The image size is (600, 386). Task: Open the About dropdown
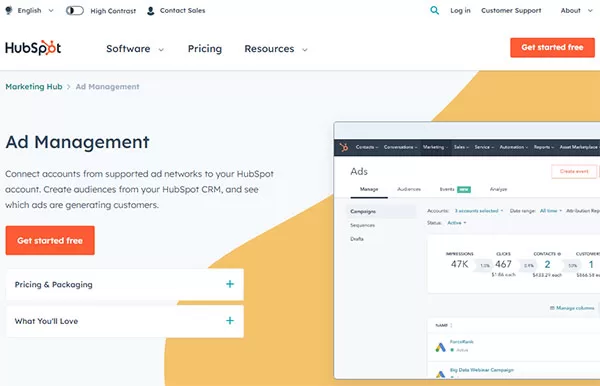[x=577, y=11]
